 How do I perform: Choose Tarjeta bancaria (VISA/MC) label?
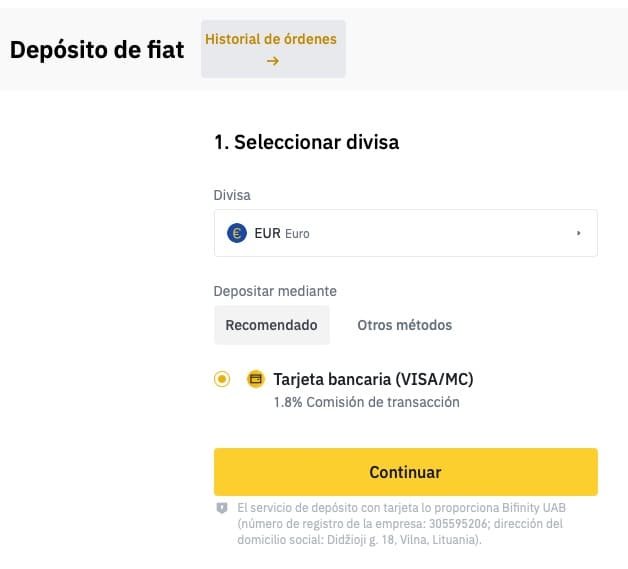tap(373, 379)
